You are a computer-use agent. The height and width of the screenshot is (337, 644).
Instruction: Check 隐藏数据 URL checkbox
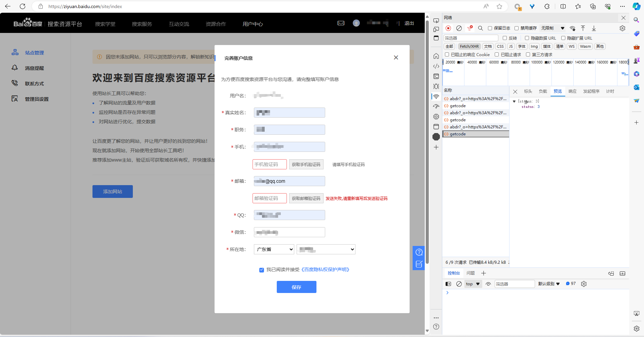[527, 38]
